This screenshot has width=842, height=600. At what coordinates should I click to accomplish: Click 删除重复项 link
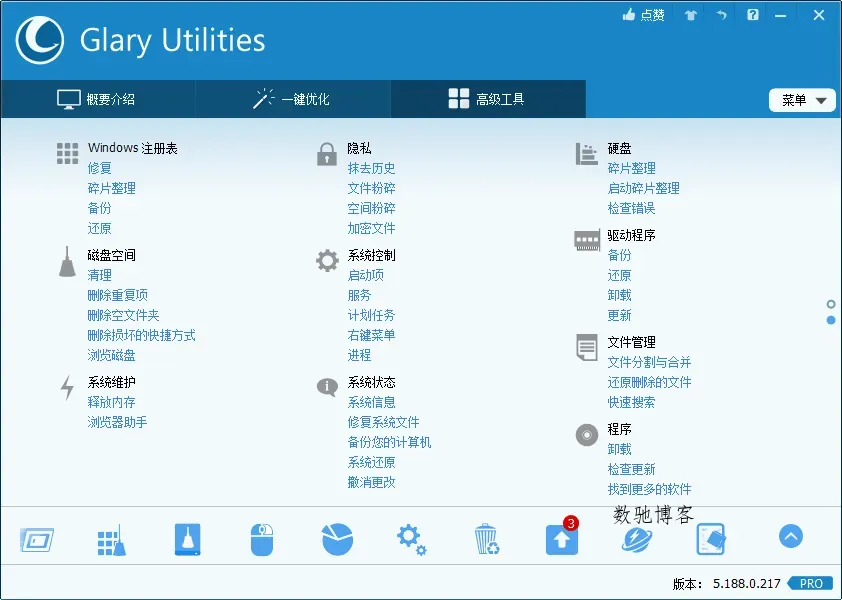[118, 295]
